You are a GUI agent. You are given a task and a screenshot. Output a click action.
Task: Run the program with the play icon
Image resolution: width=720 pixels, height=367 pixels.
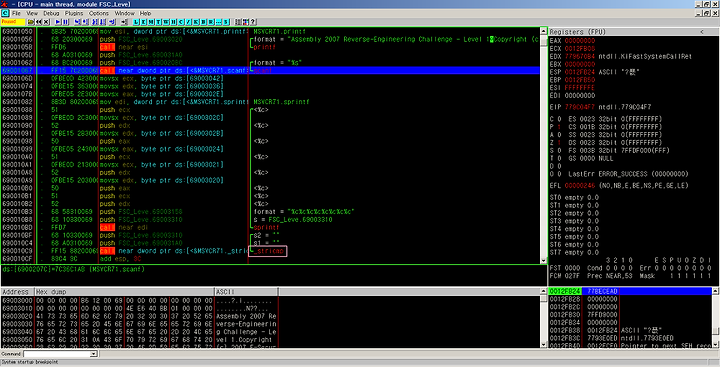point(57,22)
